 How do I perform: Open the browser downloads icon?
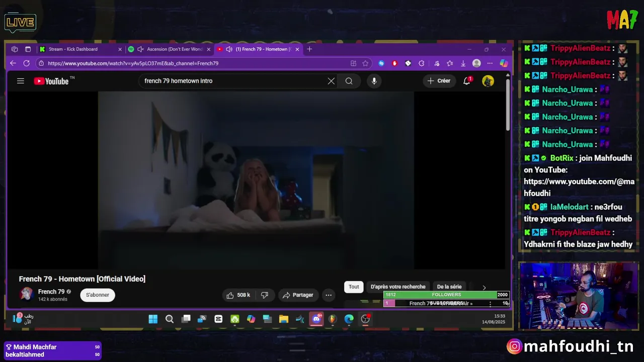pos(463,63)
